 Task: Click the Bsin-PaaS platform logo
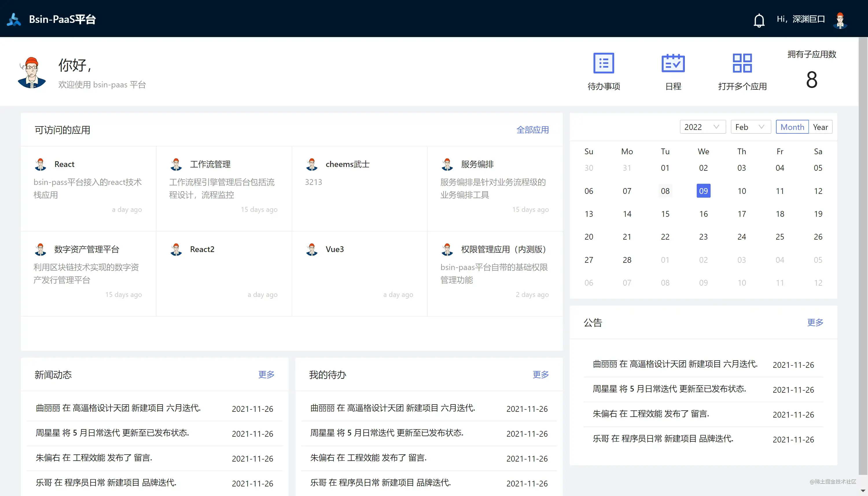(x=14, y=19)
